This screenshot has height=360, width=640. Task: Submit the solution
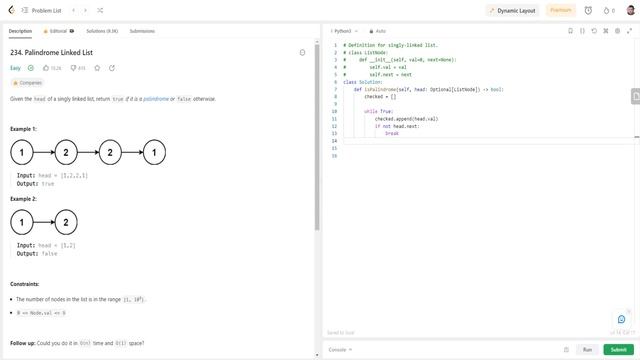point(618,350)
